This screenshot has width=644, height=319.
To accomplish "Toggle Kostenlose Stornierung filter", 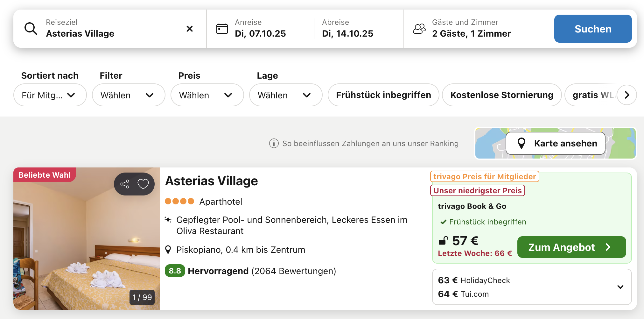I will [x=502, y=95].
